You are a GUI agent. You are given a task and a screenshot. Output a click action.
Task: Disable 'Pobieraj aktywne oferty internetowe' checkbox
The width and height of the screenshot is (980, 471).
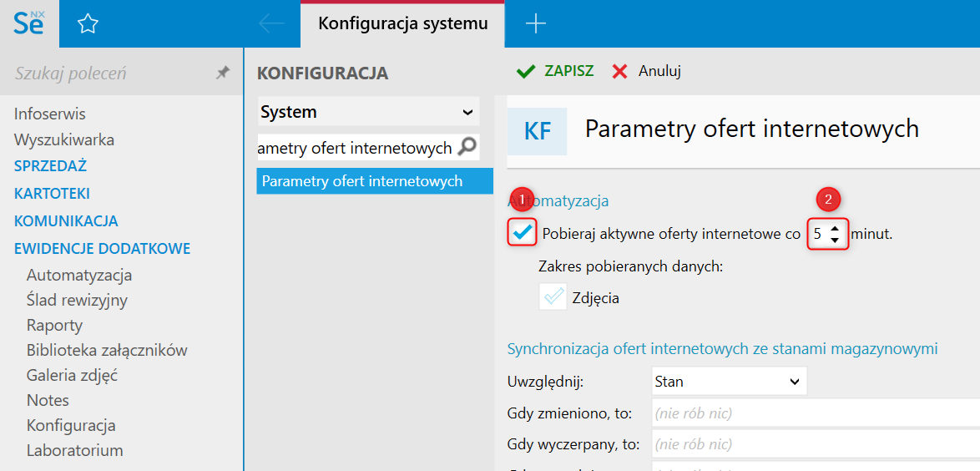pos(523,234)
